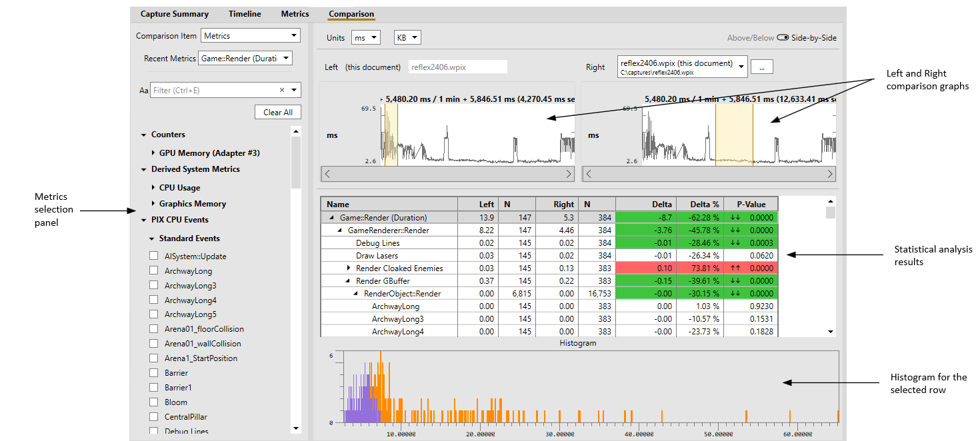This screenshot has width=980, height=441.
Task: Select the Barrier1 checkbox
Action: [x=154, y=387]
